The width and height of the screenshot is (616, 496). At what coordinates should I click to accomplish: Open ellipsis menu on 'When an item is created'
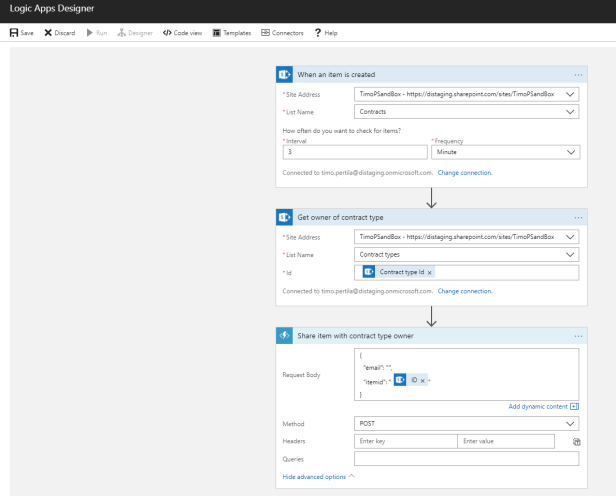(x=578, y=75)
